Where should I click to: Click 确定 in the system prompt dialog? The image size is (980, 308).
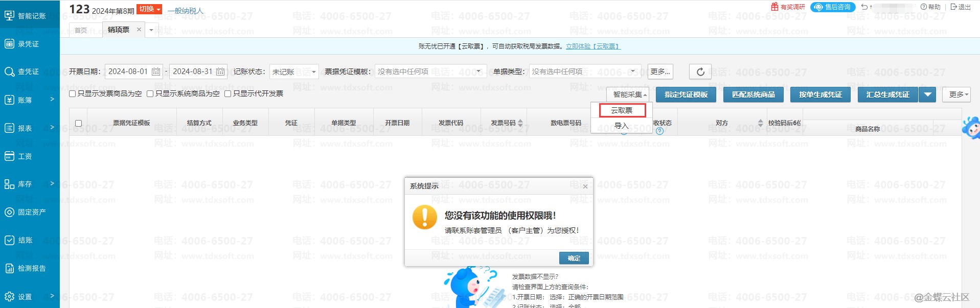574,258
